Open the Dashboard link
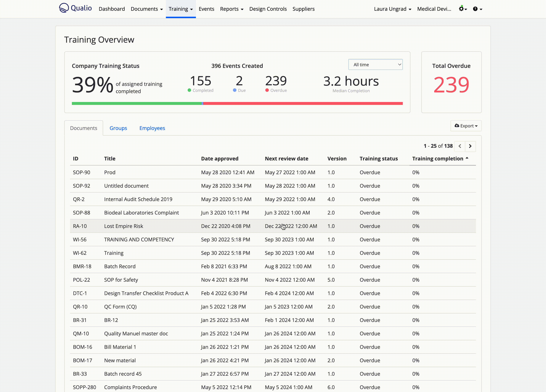546x392 pixels. pyautogui.click(x=112, y=9)
